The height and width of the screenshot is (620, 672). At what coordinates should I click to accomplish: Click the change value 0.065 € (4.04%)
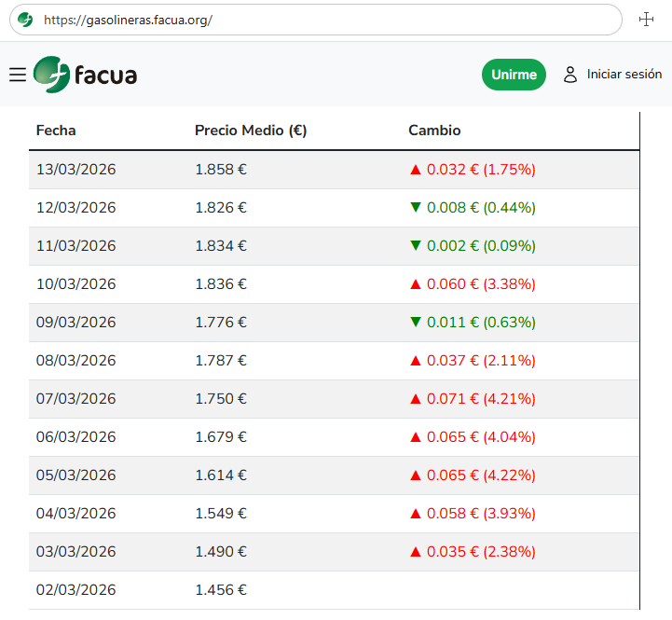[x=481, y=436]
